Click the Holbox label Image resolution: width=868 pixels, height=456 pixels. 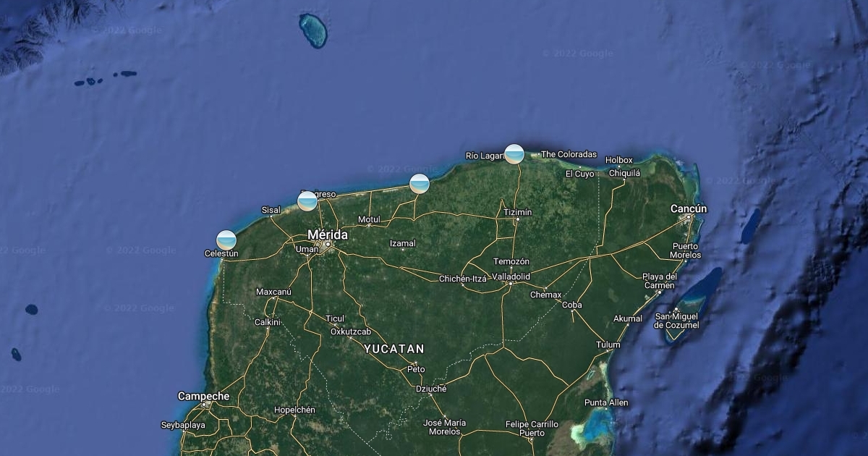[619, 160]
